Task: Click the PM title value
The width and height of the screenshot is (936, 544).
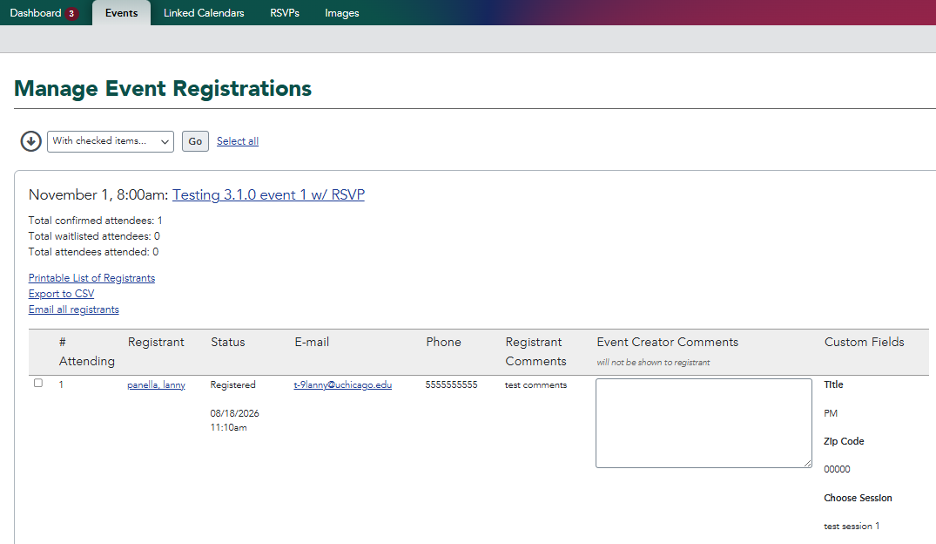Action: click(830, 413)
